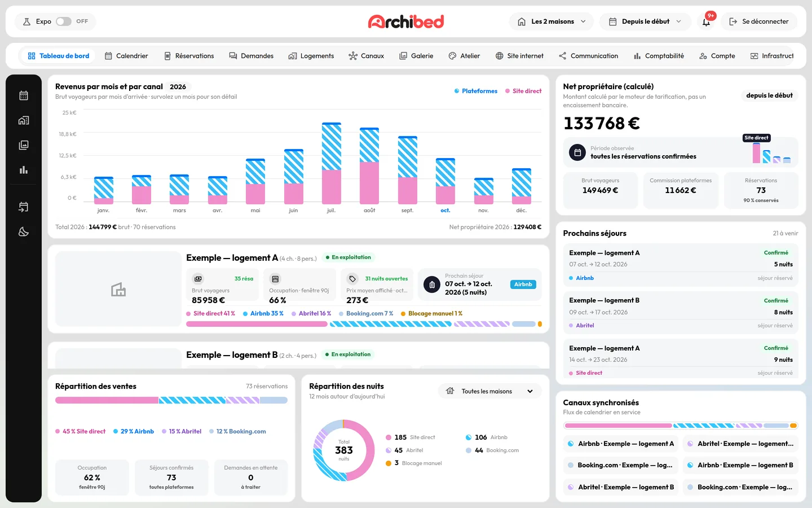Open the Exemple — logement B 09 oct. stay card
Screen dimensions: 812x508
(x=681, y=312)
